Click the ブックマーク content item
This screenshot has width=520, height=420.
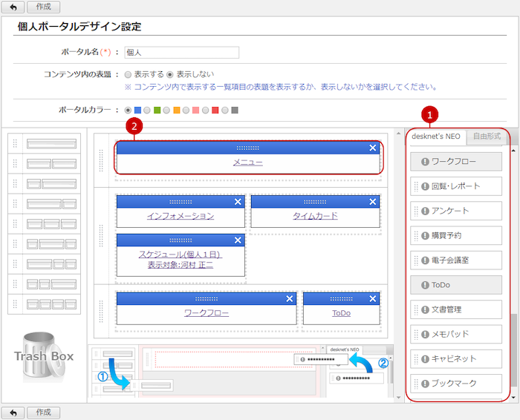click(456, 384)
